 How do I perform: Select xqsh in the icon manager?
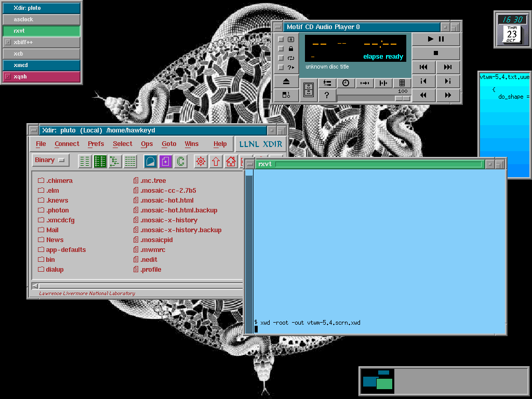(42, 76)
